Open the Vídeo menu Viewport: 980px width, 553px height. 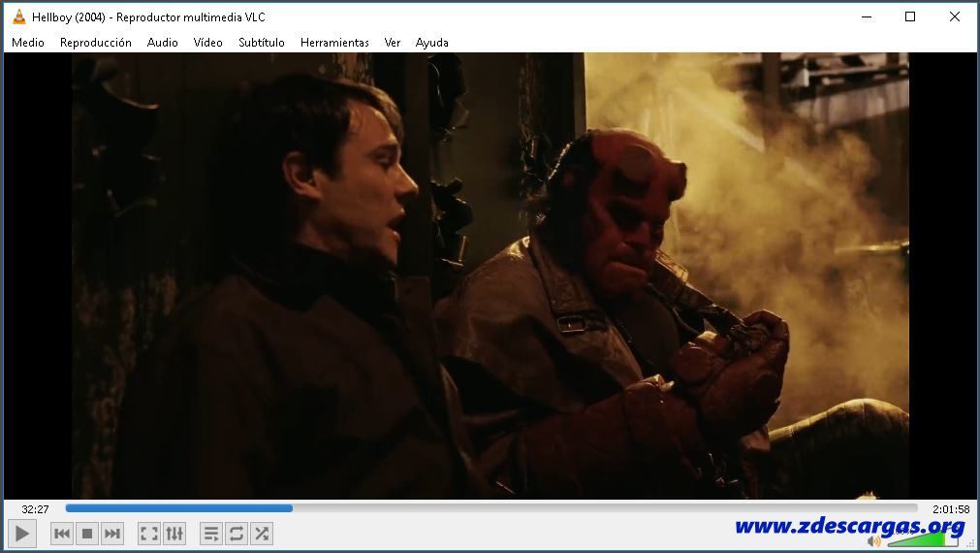tap(208, 43)
